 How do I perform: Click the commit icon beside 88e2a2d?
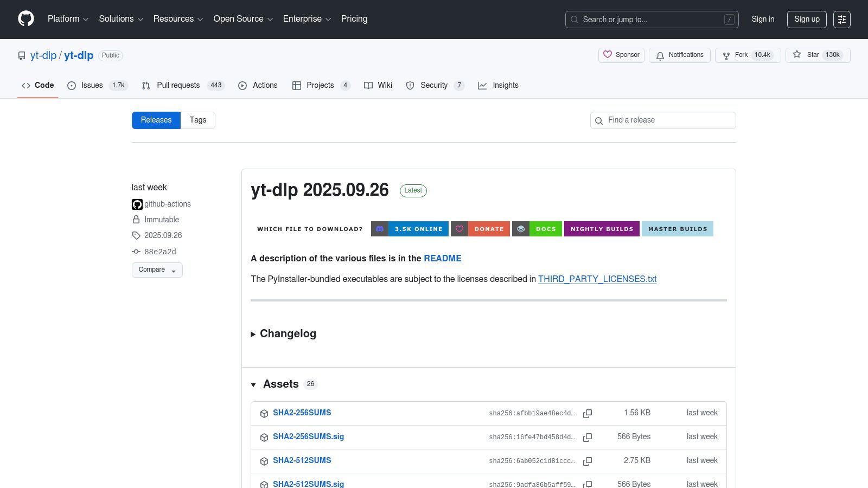point(136,251)
